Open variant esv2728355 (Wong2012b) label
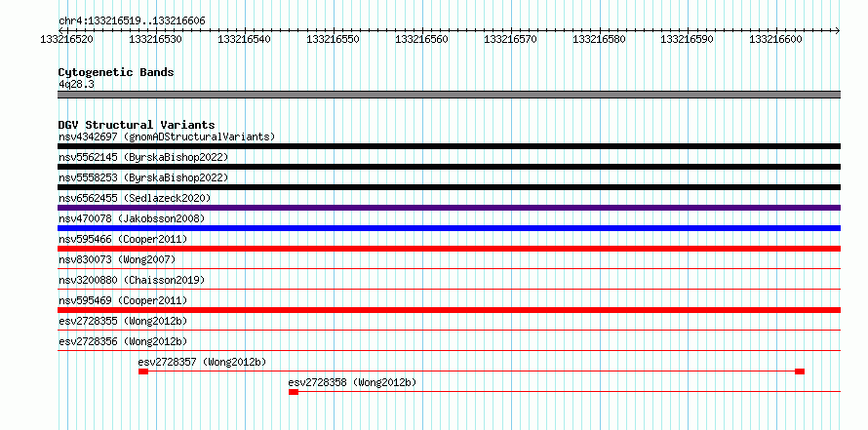 tap(123, 321)
